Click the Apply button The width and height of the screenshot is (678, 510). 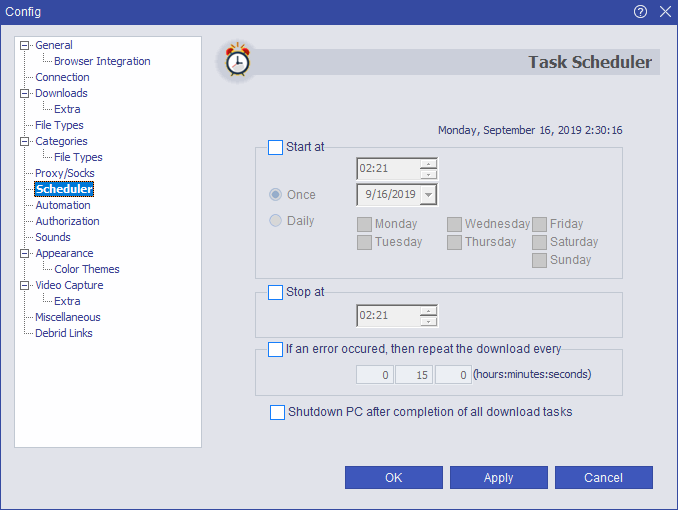click(499, 478)
